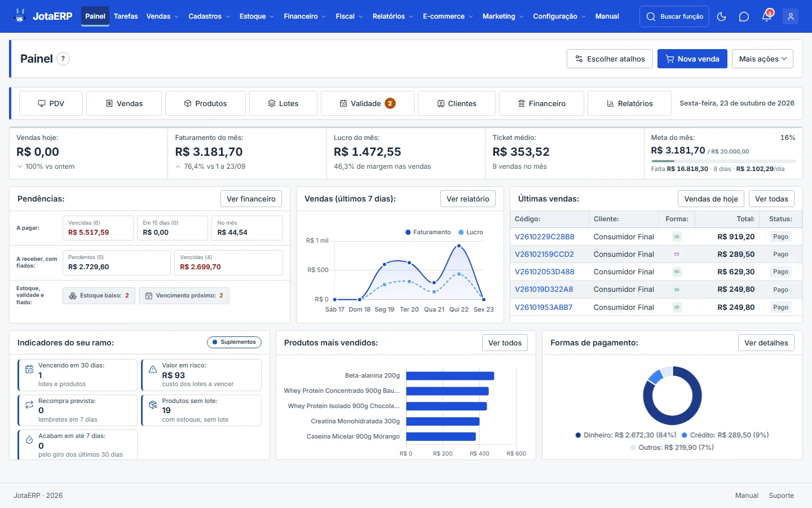Toggle Outros in payment legend
This screenshot has height=508, width=812.
[x=672, y=448]
